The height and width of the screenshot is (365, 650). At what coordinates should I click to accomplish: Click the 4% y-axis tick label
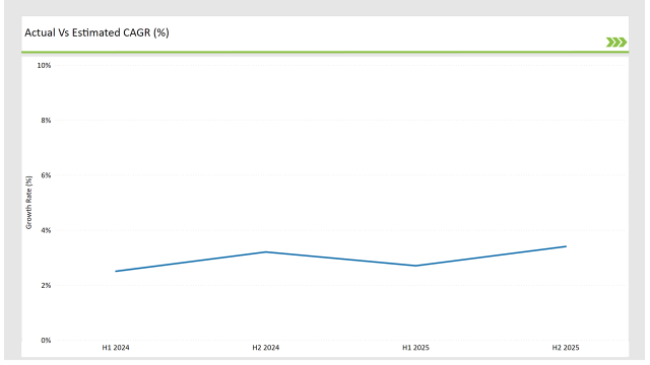(46, 230)
